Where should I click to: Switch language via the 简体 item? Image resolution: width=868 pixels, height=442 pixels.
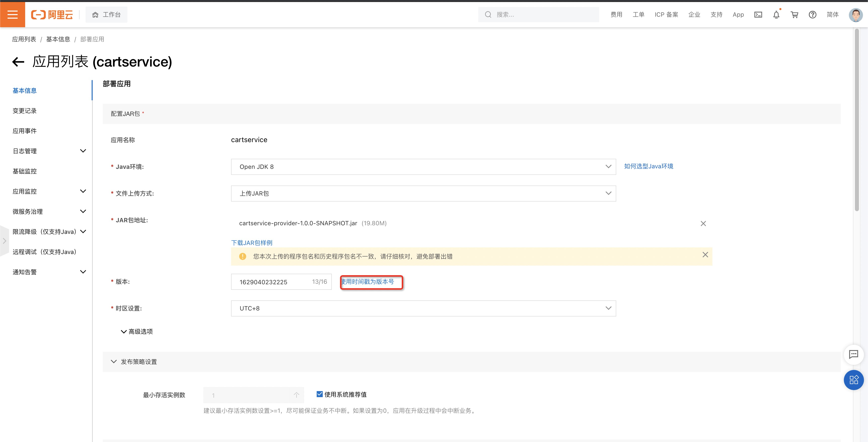[x=833, y=15]
